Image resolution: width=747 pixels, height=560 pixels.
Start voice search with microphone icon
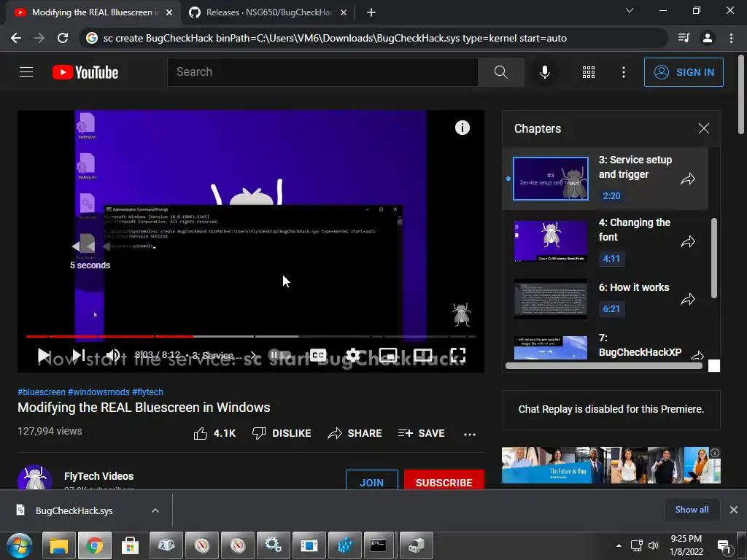(545, 72)
